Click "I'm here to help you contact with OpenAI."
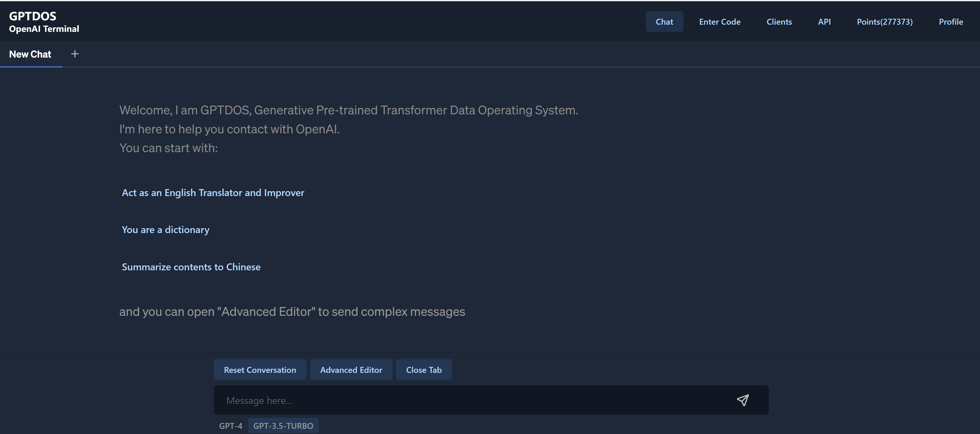Screen dimensions: 980x434 [229, 129]
